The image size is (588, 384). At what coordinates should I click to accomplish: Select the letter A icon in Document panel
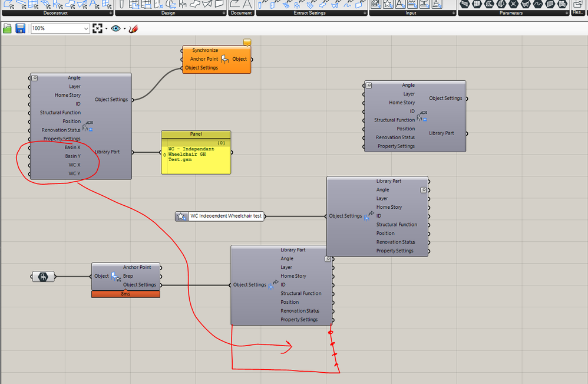tap(247, 4)
